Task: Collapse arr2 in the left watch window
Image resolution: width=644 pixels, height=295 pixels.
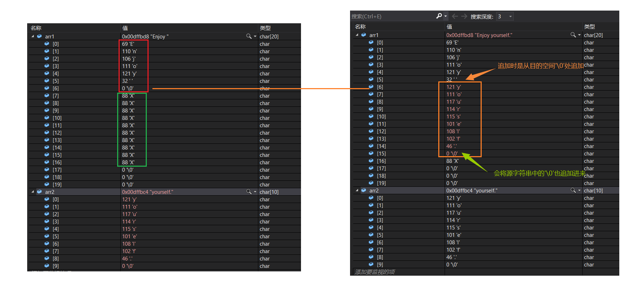Action: pyautogui.click(x=33, y=192)
